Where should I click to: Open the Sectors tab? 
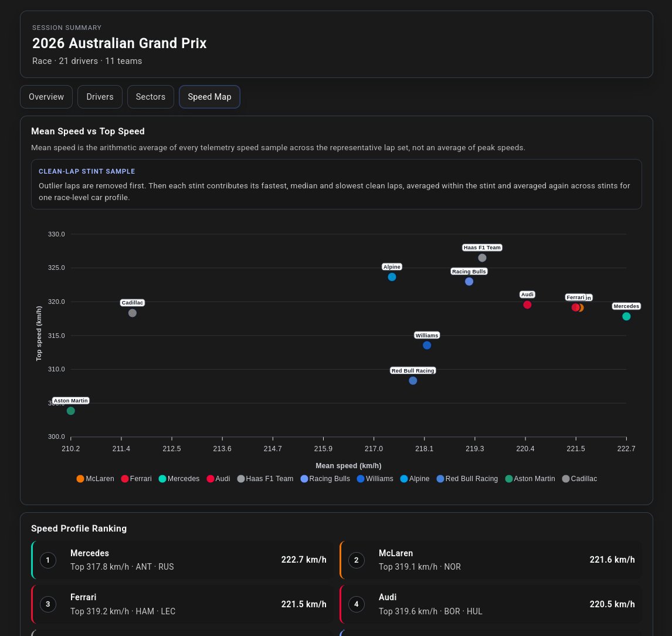pos(150,97)
